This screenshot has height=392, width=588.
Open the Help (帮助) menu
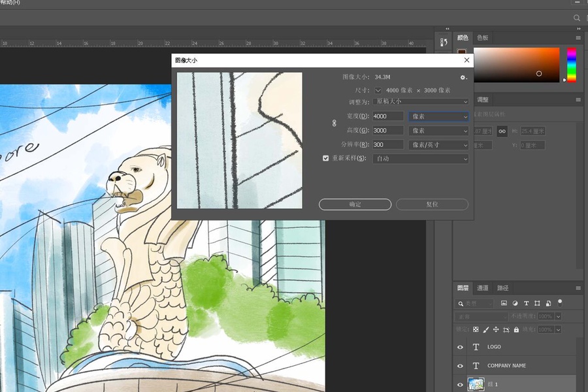click(10, 2)
